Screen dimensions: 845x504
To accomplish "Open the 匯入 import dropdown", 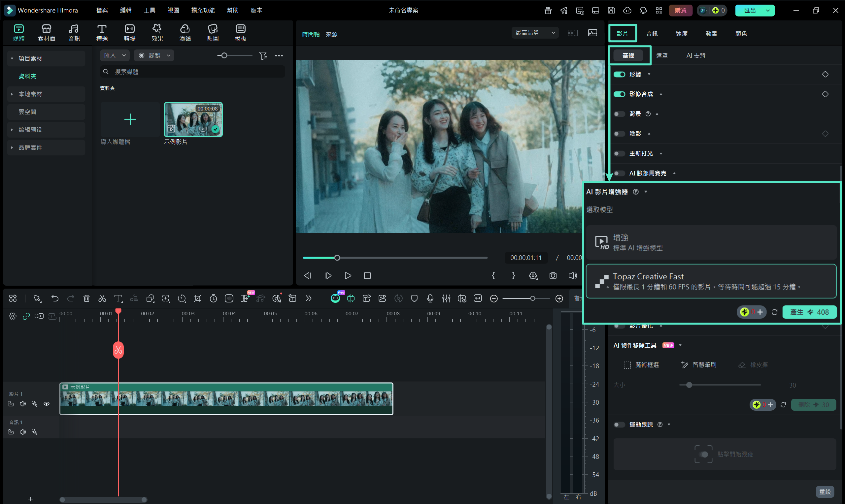I will pos(115,55).
